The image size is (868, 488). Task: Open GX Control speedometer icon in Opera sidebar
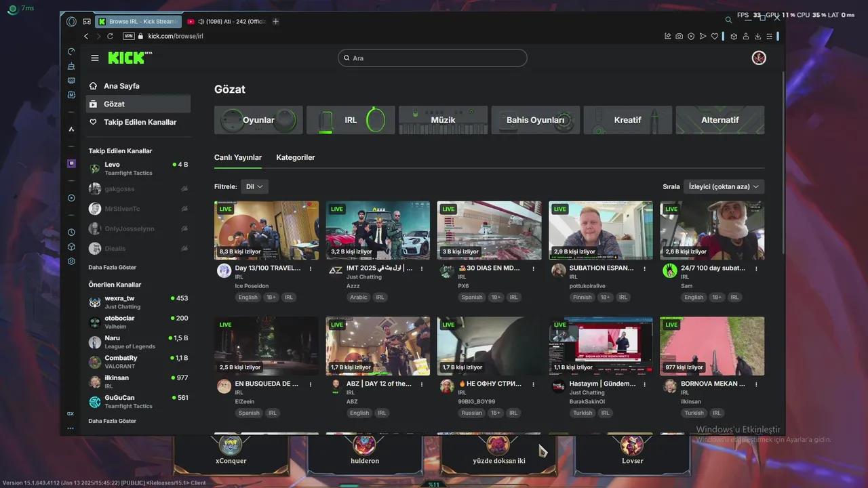click(71, 52)
